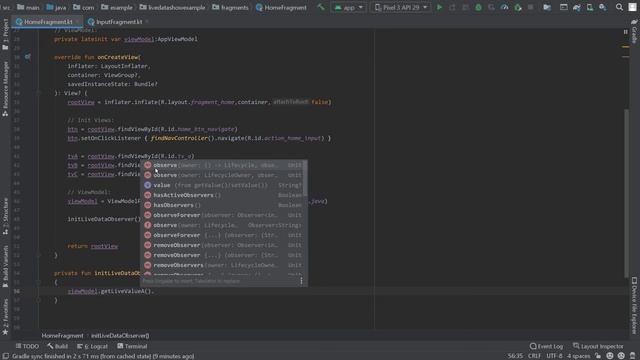Open the Resource Manager side panel
640x360 pixels.
5,89
